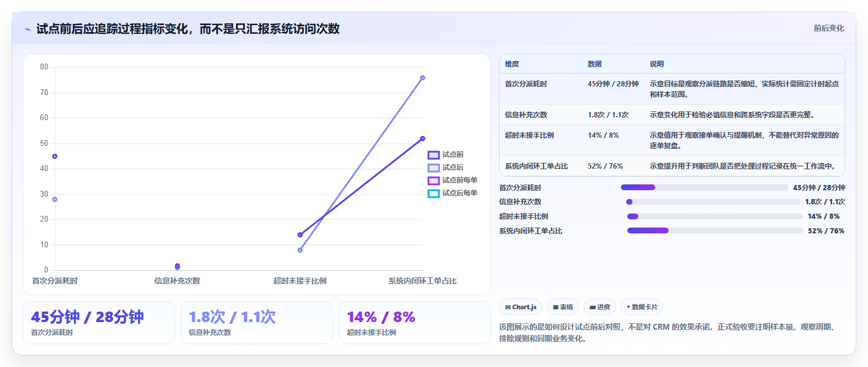Toggle the 试点前 legend swatch

tap(434, 155)
